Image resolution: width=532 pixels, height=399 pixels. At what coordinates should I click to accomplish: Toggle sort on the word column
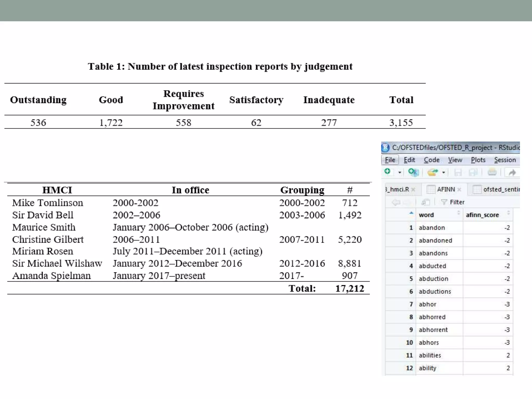458,213
